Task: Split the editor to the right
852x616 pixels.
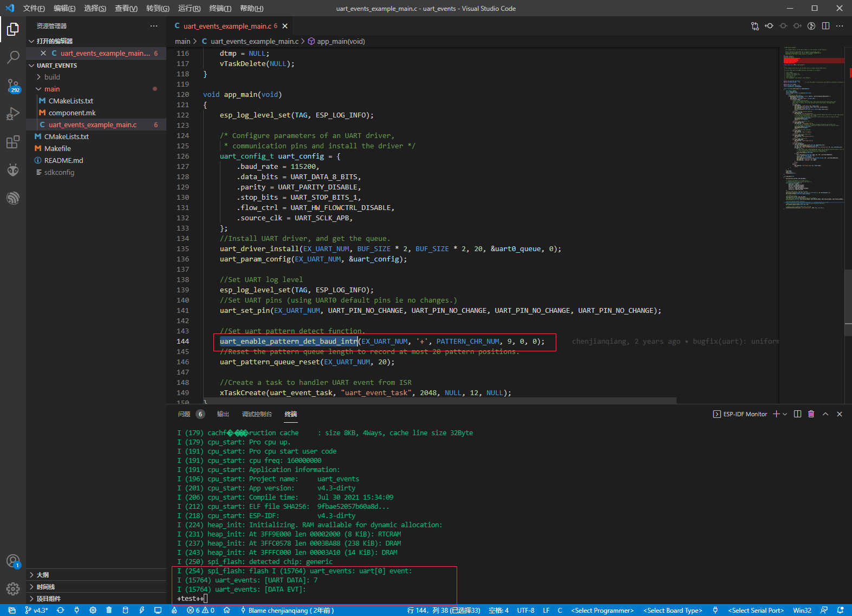Action: point(825,26)
